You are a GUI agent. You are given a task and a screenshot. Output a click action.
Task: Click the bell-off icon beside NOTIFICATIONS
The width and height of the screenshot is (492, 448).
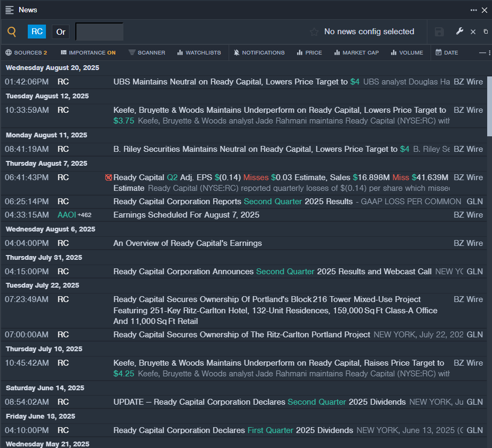pos(237,52)
